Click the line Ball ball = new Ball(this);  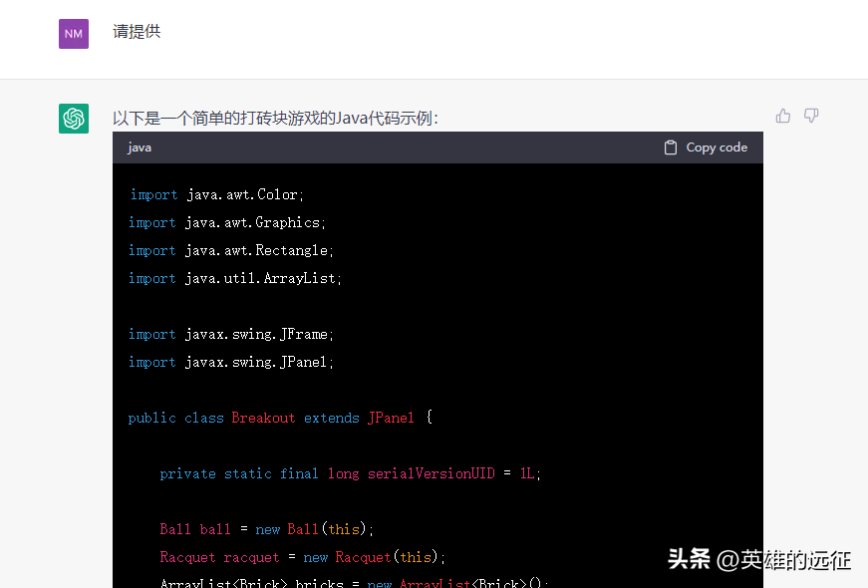click(x=267, y=530)
